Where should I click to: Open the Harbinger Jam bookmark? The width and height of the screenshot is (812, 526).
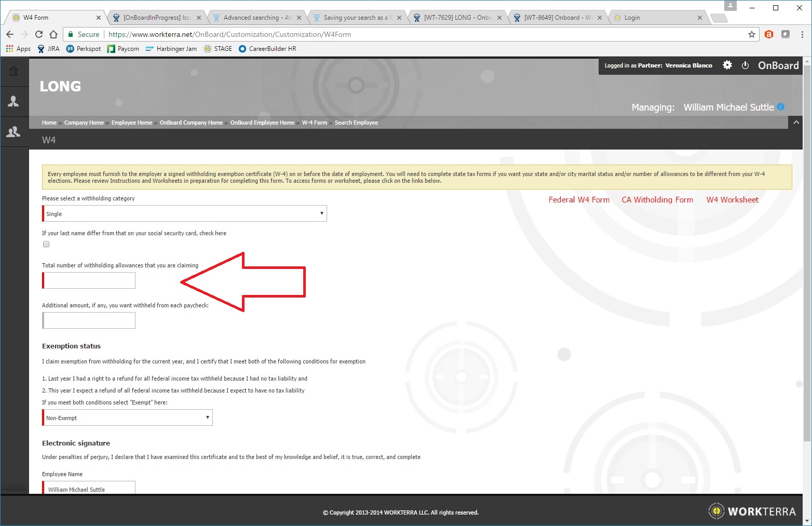click(171, 49)
